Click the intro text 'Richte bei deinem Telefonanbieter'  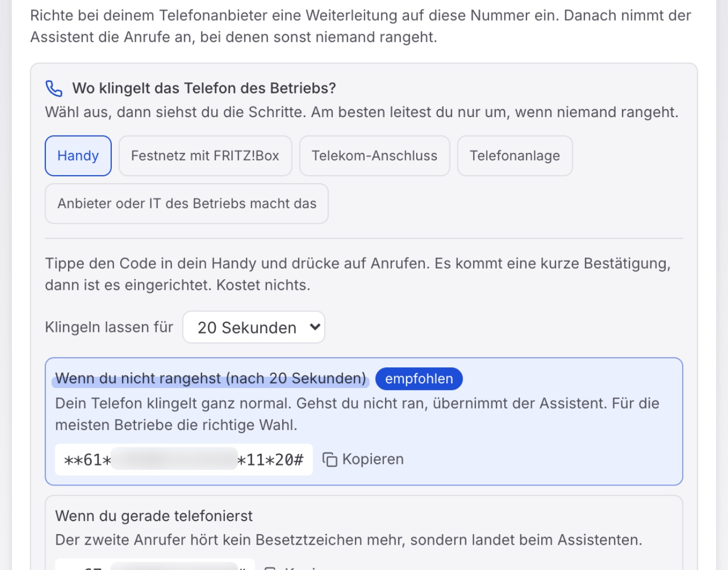click(149, 15)
